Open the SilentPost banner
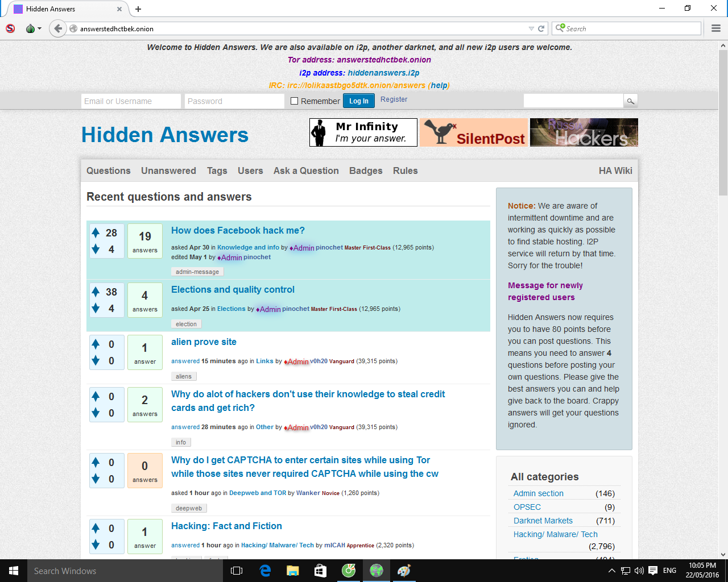 pos(474,132)
